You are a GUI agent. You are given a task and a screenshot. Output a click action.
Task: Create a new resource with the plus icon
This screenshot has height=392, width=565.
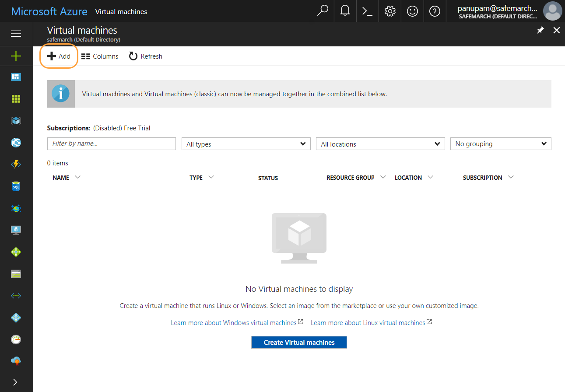[x=16, y=56]
